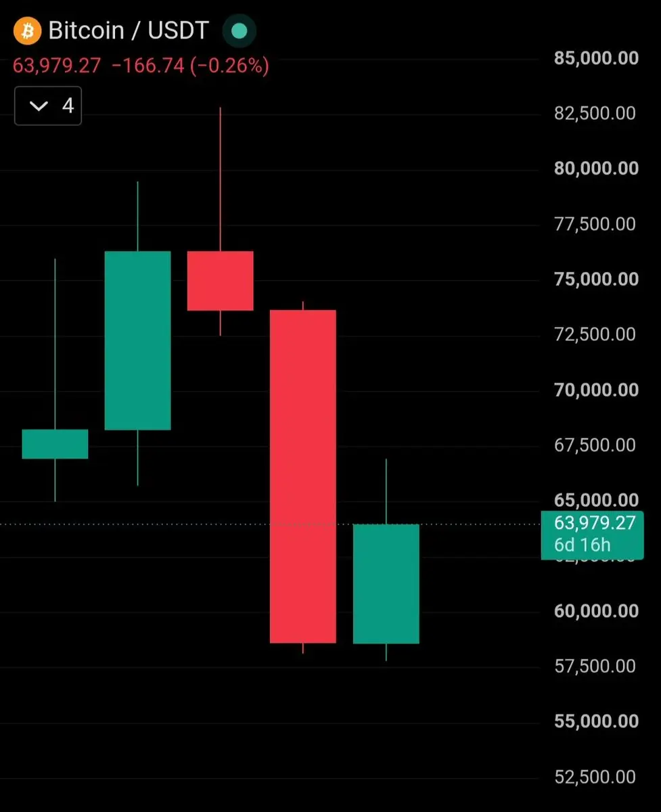This screenshot has height=812, width=661.
Task: Click the 52,500.00 price axis label
Action: (595, 777)
